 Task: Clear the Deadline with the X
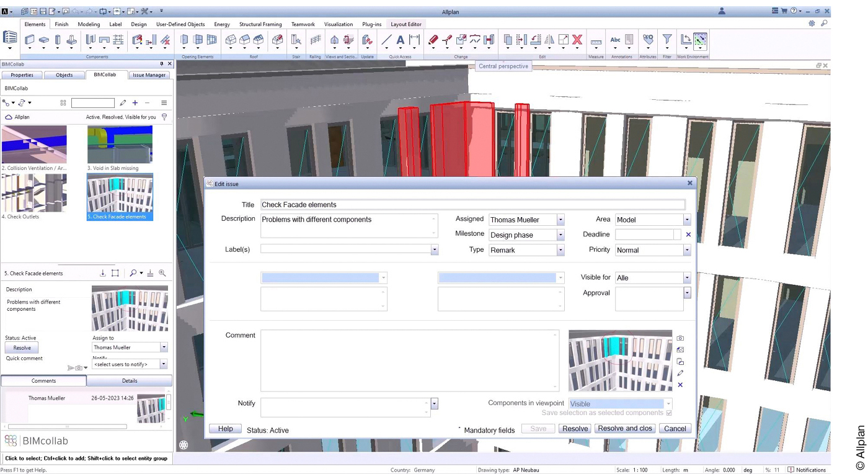(x=688, y=235)
